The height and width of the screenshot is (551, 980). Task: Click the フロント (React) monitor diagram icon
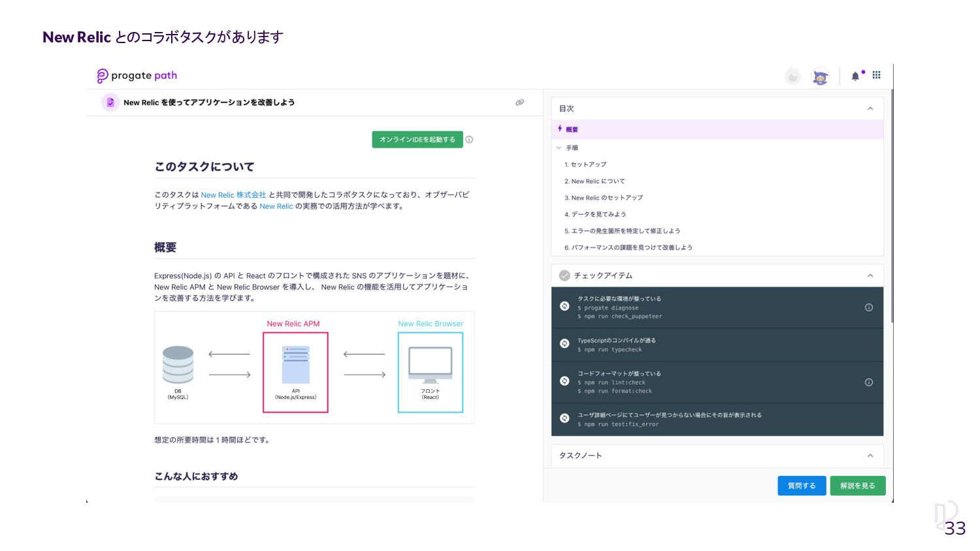431,364
